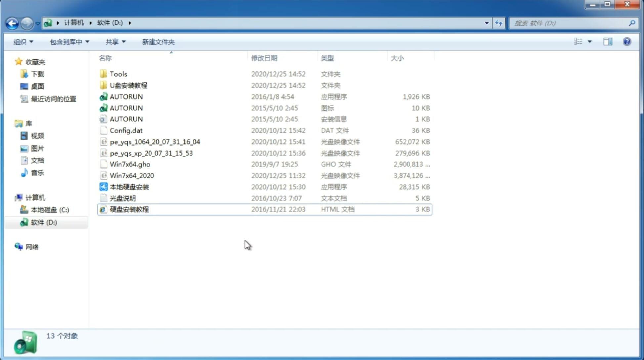644x360 pixels.
Task: Launch 本地硬盘安装 application
Action: (x=129, y=187)
